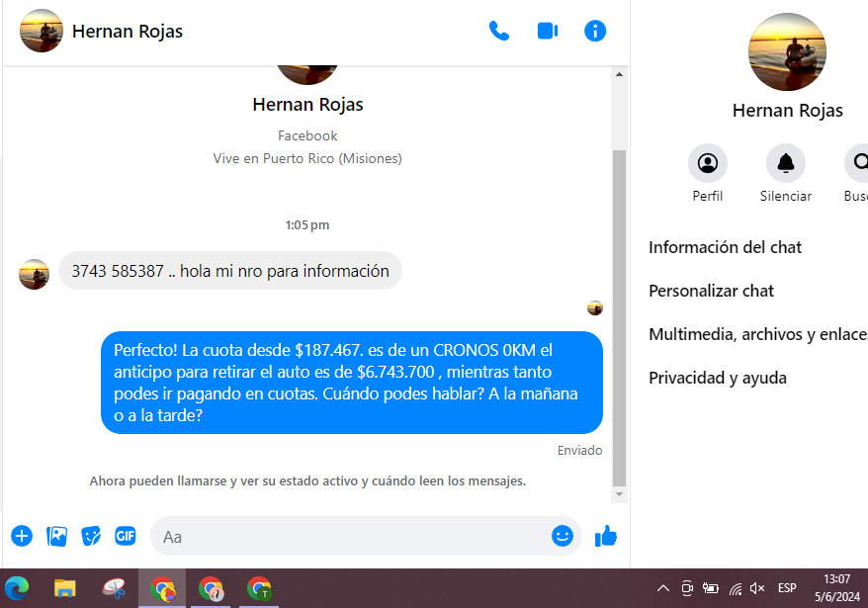
Task: Select the received message with phone number 3743 585387
Action: coord(230,271)
